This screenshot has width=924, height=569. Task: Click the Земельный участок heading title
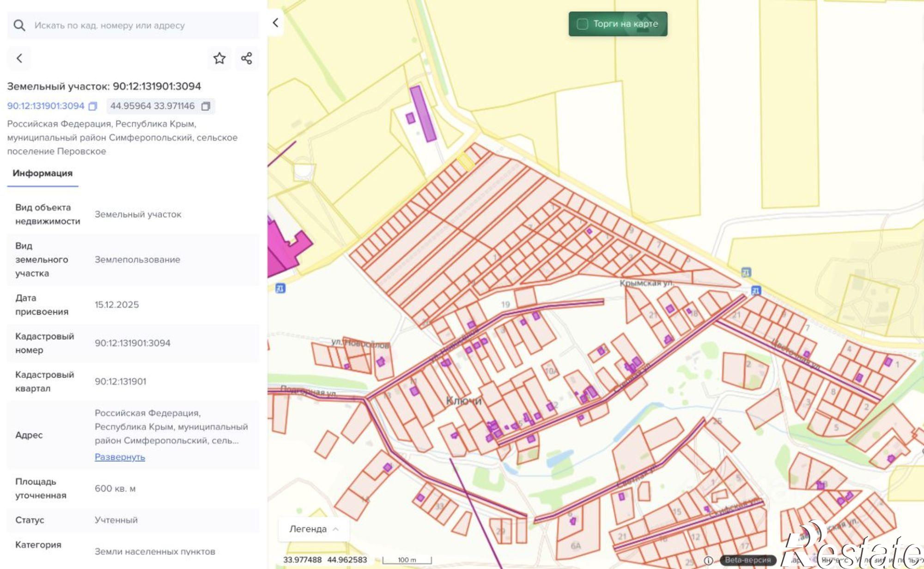point(104,86)
